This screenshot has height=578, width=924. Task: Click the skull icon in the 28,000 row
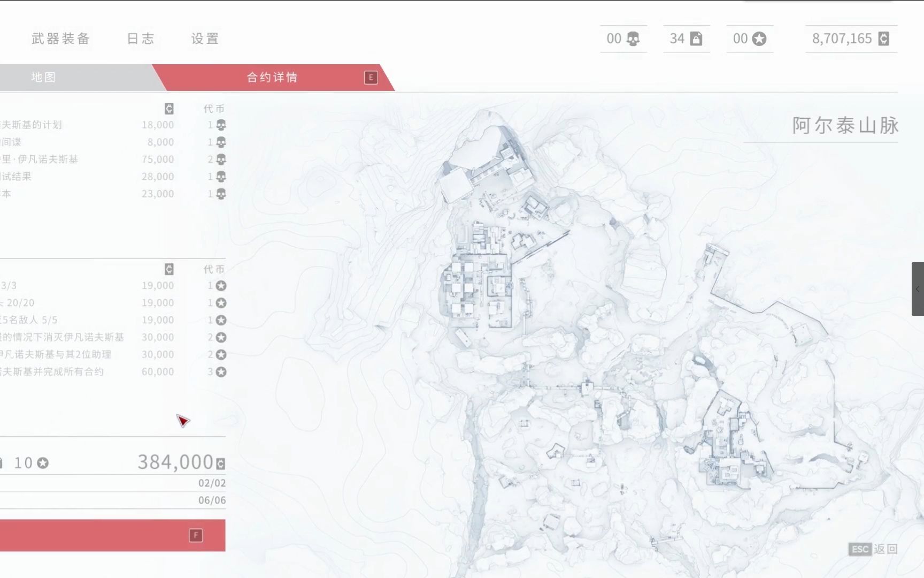point(221,177)
